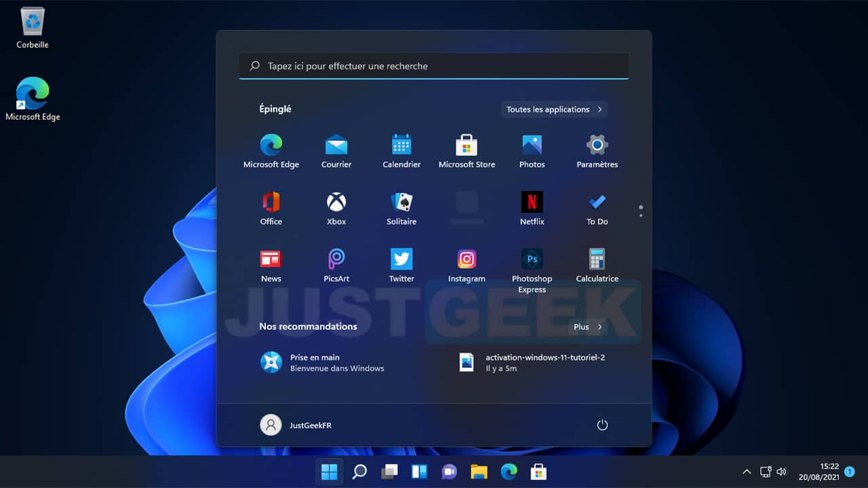Launch the Office app

271,208
